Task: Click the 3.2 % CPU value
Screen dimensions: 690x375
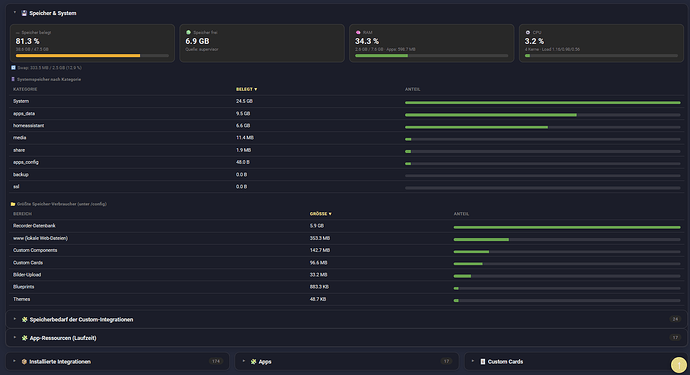Action: coord(534,41)
